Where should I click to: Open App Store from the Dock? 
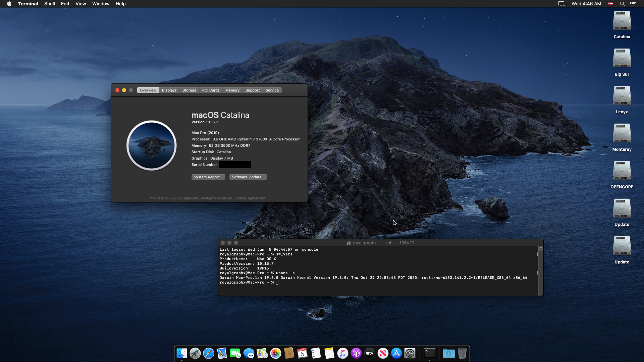(396, 353)
